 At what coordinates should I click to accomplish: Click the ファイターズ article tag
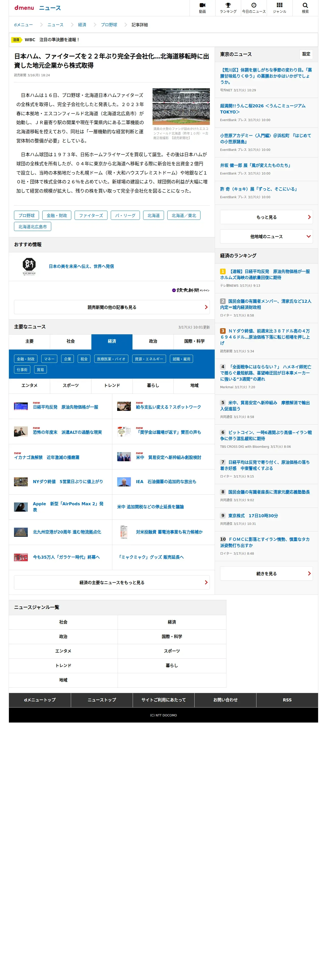pos(91,216)
